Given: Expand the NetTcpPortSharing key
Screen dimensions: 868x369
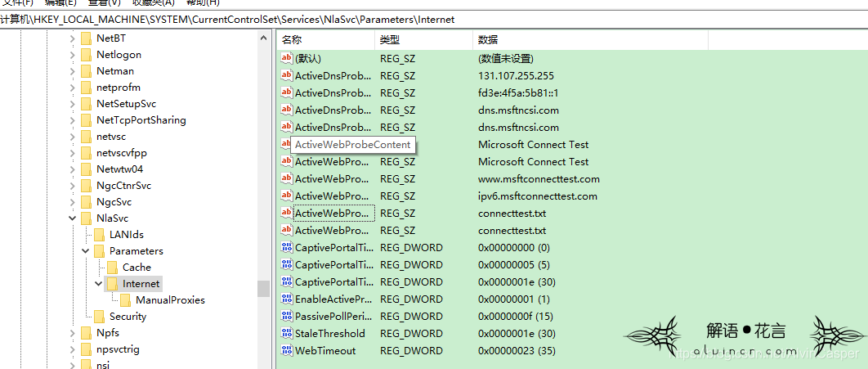Looking at the screenshot, I should 73,120.
